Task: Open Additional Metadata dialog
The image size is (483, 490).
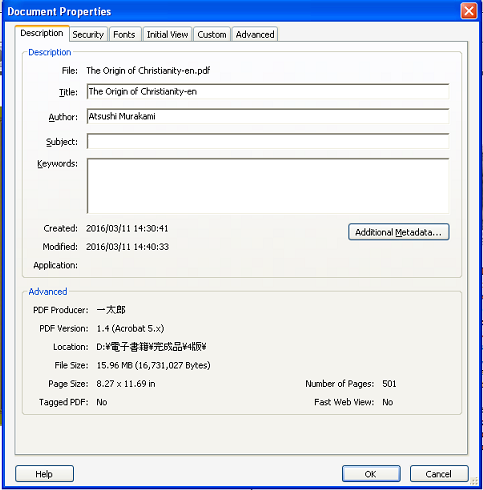Action: (399, 232)
